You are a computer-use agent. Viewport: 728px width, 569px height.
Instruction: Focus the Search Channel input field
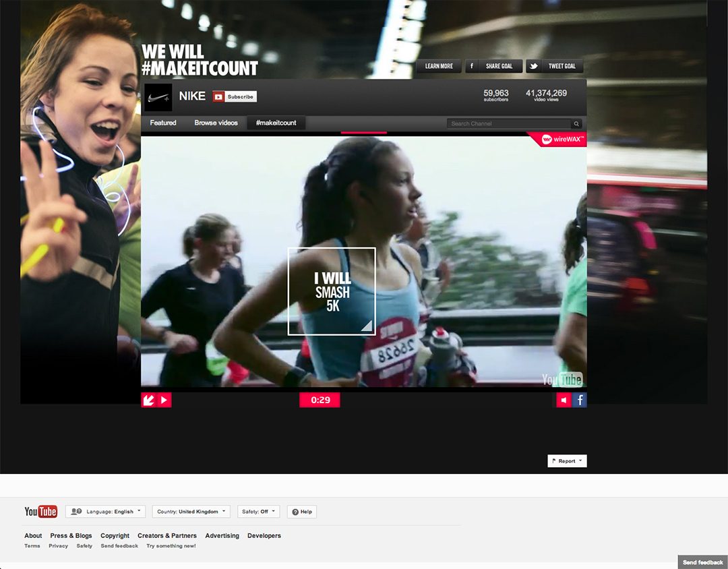click(x=509, y=123)
